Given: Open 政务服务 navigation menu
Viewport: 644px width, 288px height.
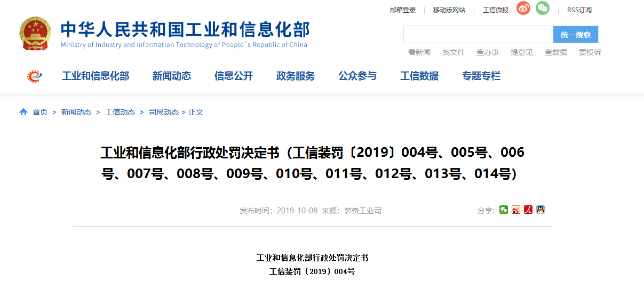Looking at the screenshot, I should [x=296, y=76].
